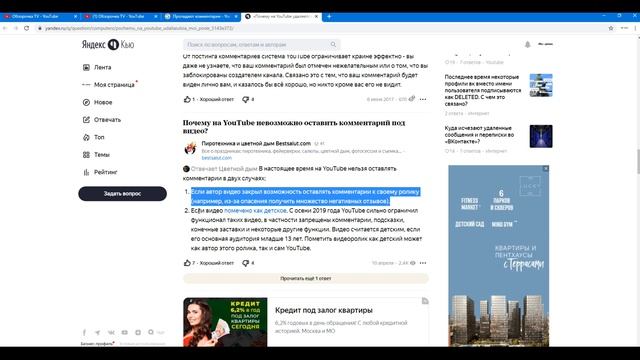Click the page vertical scrollbar thumb
Viewport: 640px width, 360px height.
pyautogui.click(x=638, y=162)
